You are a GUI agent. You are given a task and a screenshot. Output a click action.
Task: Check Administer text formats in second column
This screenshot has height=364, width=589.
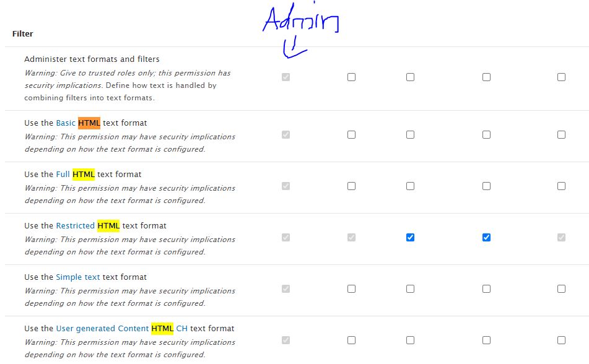(351, 77)
